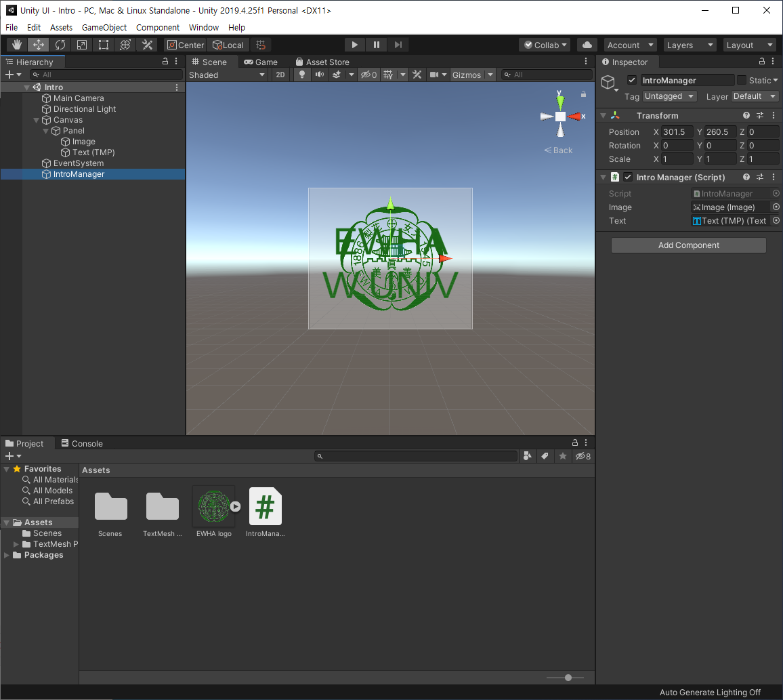Screen dimensions: 783x700
Task: Step forward one frame
Action: (398, 45)
